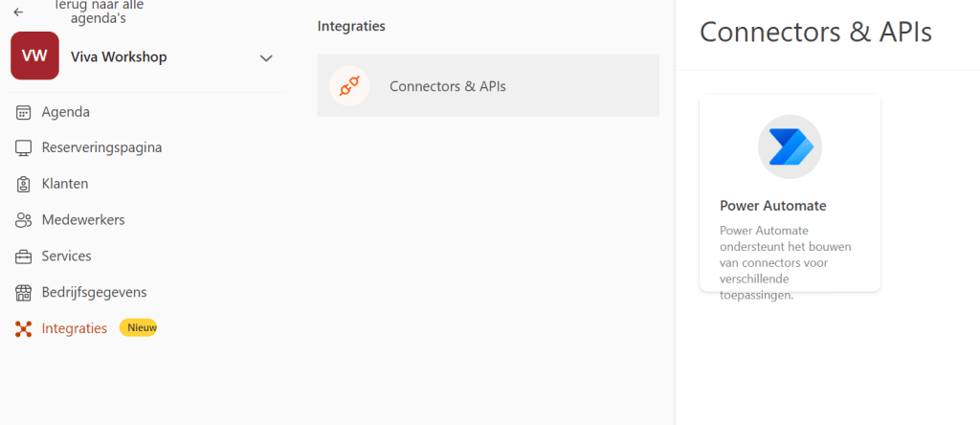The image size is (980, 425).
Task: Open Medewerkers in the sidebar
Action: click(83, 220)
